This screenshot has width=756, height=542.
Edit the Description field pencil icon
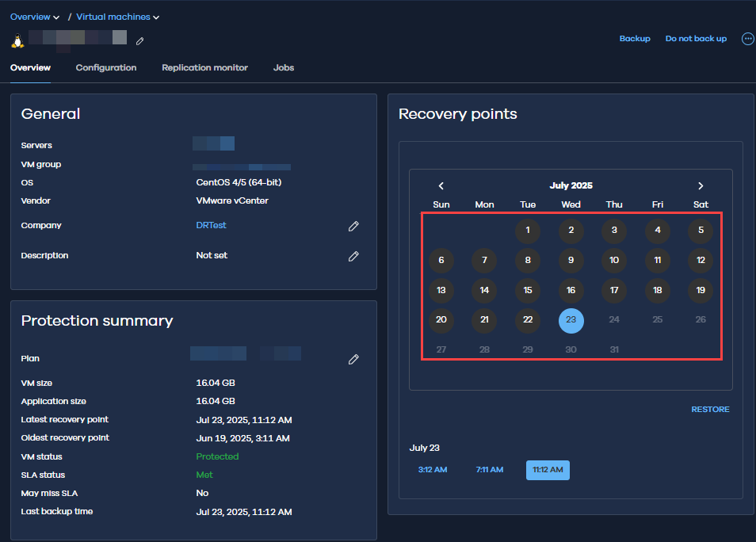[353, 256]
